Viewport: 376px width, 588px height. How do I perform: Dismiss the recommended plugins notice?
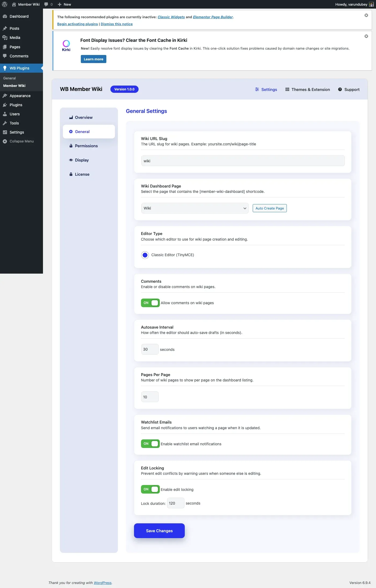pyautogui.click(x=366, y=15)
